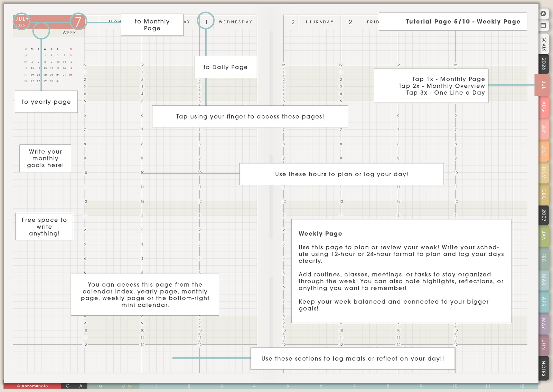The image size is (553, 392).
Task: Tap the circled week number 7
Action: click(78, 22)
